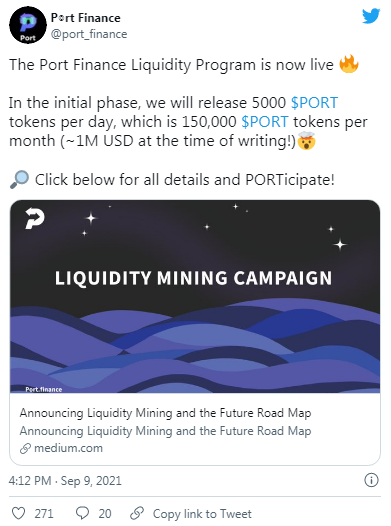Click the card description text in gray-blue
Viewport: 391px width, 526px height.
coord(165,431)
